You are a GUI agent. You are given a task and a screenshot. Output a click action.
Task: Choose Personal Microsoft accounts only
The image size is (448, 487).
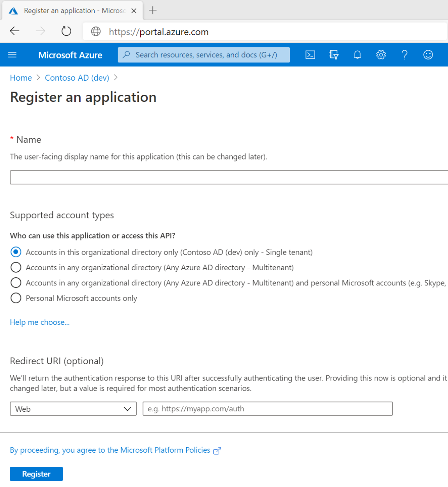point(16,298)
